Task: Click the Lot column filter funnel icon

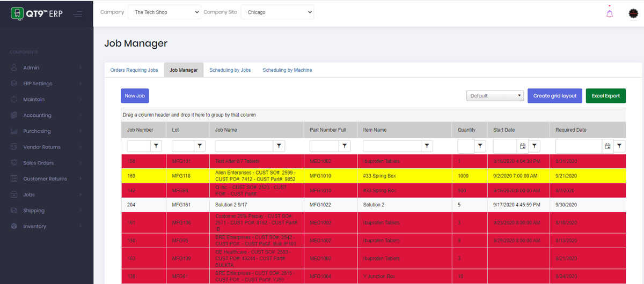Action: tap(200, 146)
